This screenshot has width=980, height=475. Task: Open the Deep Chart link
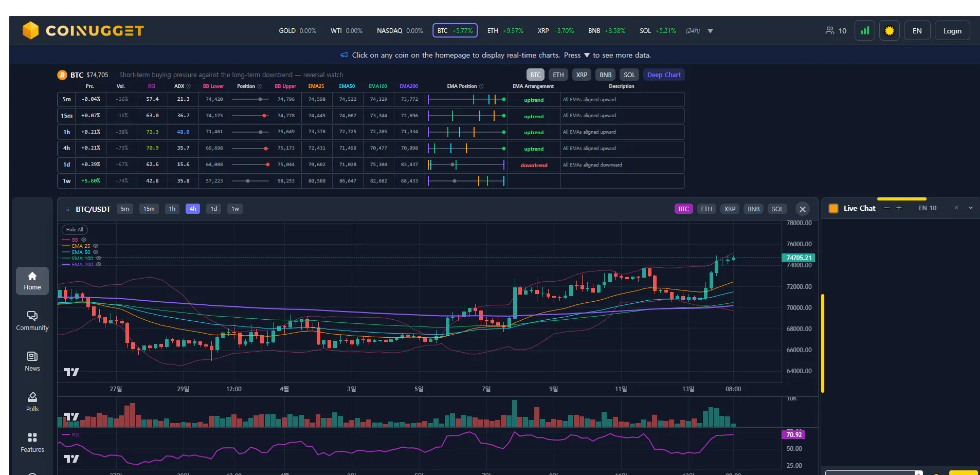[664, 75]
